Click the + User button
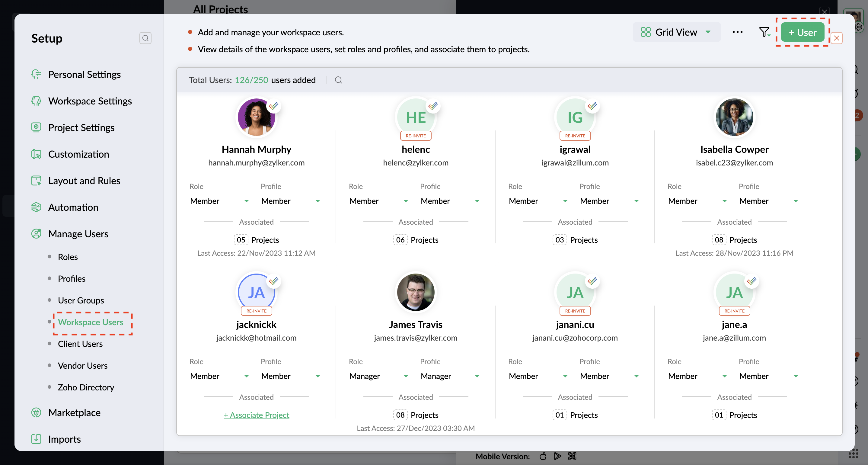 click(802, 32)
